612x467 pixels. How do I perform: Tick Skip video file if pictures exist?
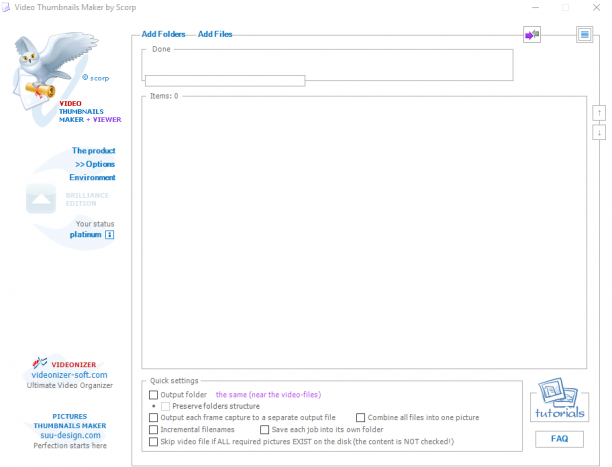pos(153,442)
